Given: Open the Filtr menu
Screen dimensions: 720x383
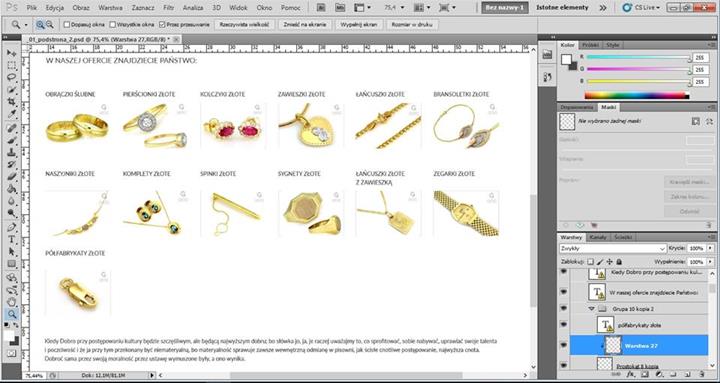Looking at the screenshot, I should click(x=168, y=8).
